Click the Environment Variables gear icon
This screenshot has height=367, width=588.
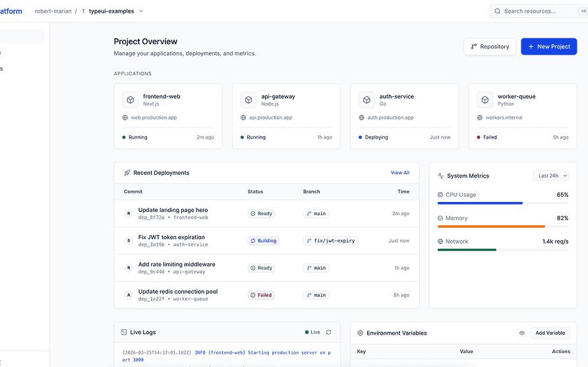(361, 333)
